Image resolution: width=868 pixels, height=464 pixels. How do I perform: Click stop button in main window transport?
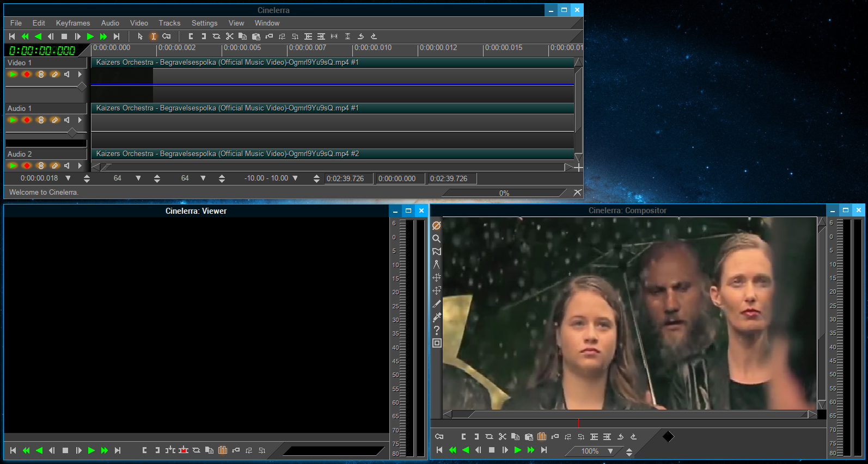click(x=64, y=36)
